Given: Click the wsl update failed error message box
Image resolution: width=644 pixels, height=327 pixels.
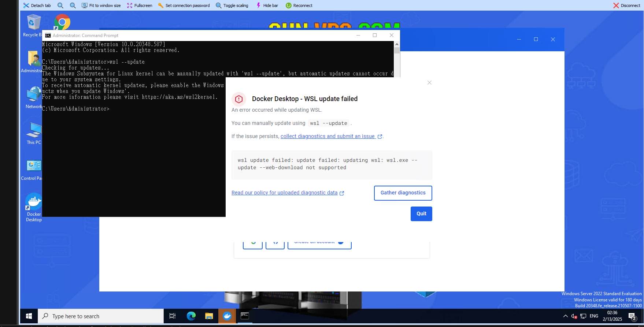Looking at the screenshot, I should (x=332, y=165).
